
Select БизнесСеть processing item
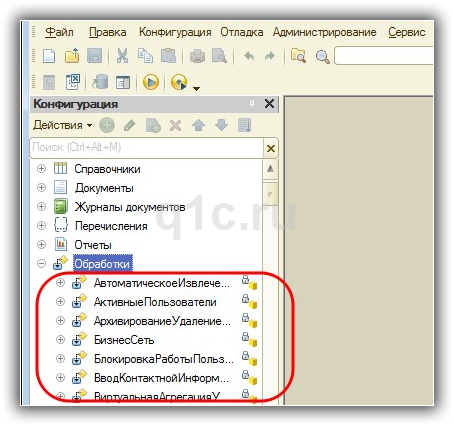(x=124, y=340)
